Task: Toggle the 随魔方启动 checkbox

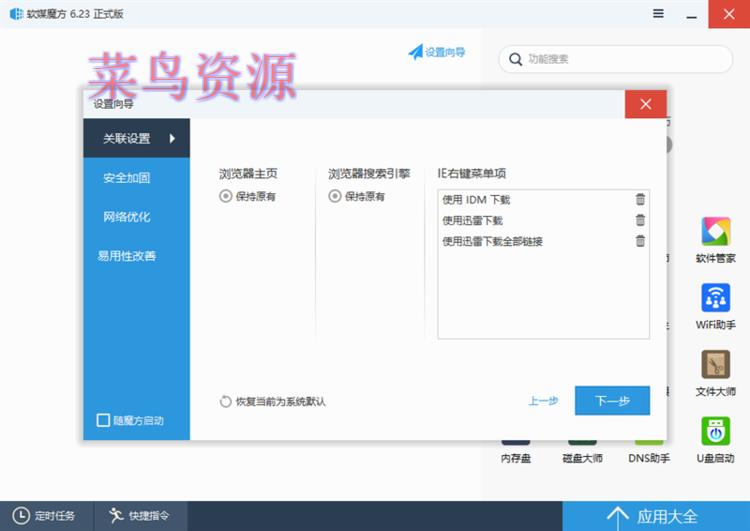Action: tap(103, 420)
